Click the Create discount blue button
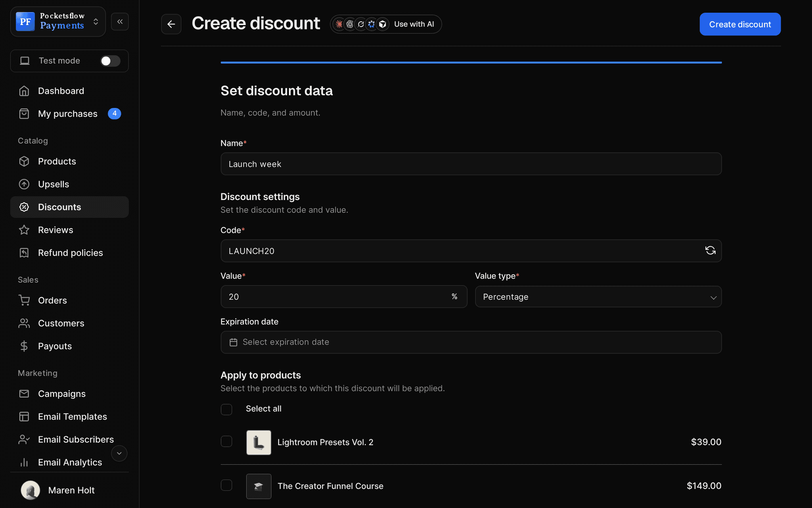Image resolution: width=812 pixels, height=508 pixels. point(740,24)
